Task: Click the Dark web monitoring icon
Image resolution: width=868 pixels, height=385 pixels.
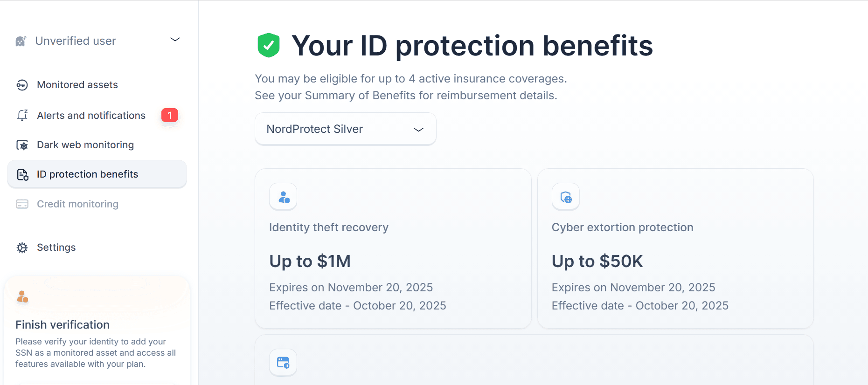Action: (22, 145)
